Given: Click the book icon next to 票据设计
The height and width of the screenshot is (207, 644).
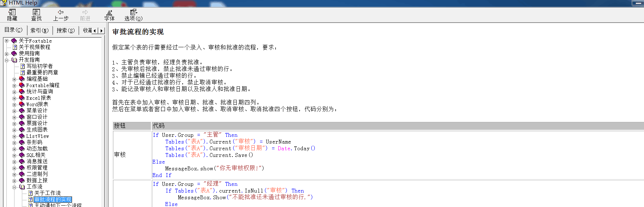Looking at the screenshot, I should pos(22,123).
